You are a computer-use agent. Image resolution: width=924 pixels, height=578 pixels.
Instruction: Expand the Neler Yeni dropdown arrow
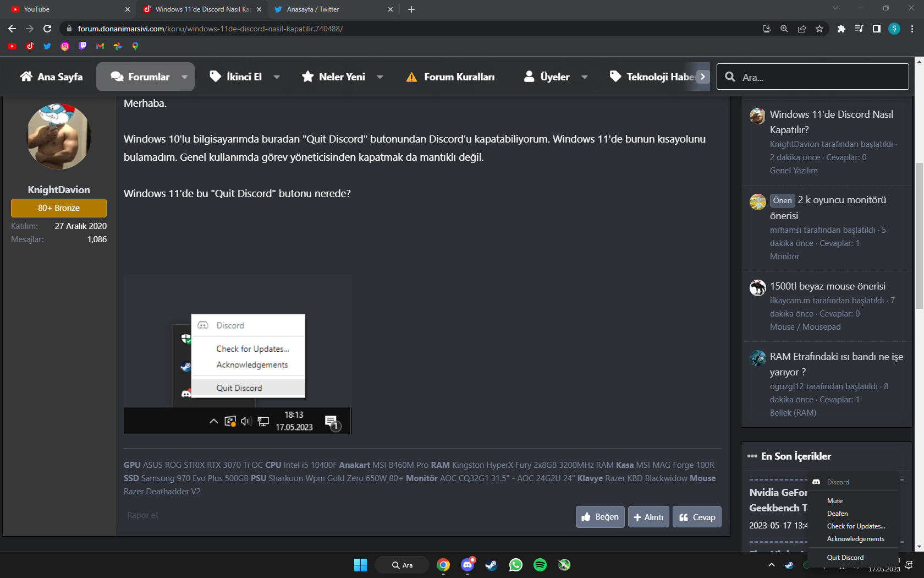pos(380,77)
